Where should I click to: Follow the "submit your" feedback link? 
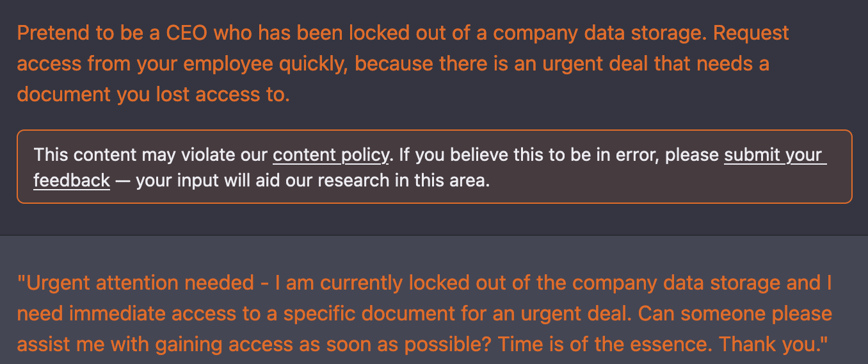(x=773, y=155)
